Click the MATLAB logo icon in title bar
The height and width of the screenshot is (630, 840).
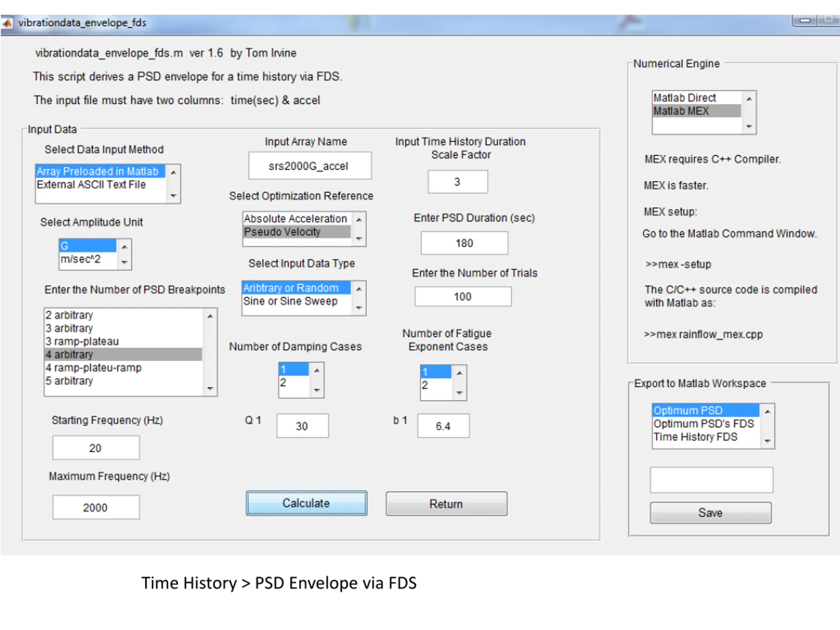(7, 23)
